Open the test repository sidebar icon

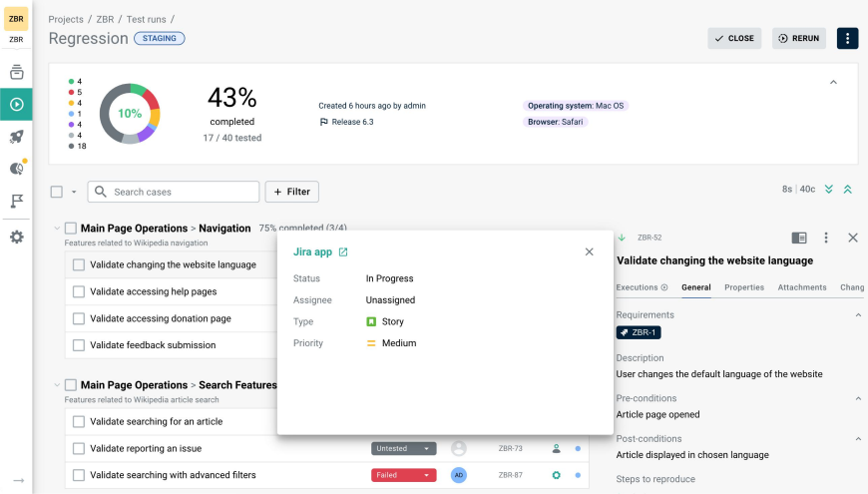[17, 72]
